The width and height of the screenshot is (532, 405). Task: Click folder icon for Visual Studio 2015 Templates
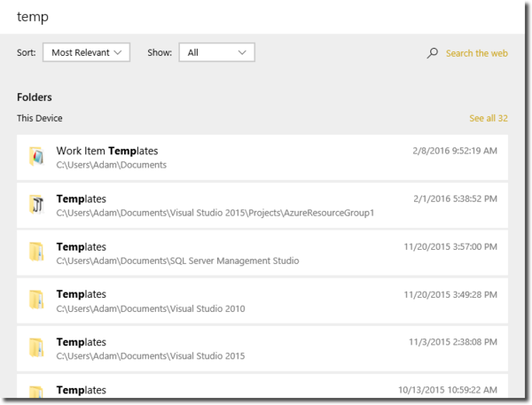(x=36, y=347)
